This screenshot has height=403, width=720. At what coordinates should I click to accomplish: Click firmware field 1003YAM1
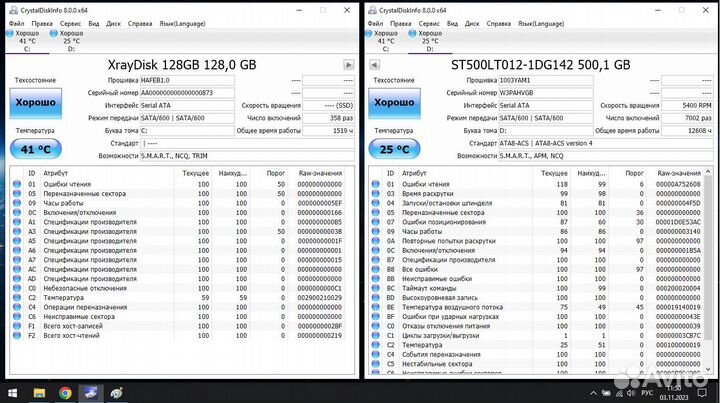pos(546,80)
